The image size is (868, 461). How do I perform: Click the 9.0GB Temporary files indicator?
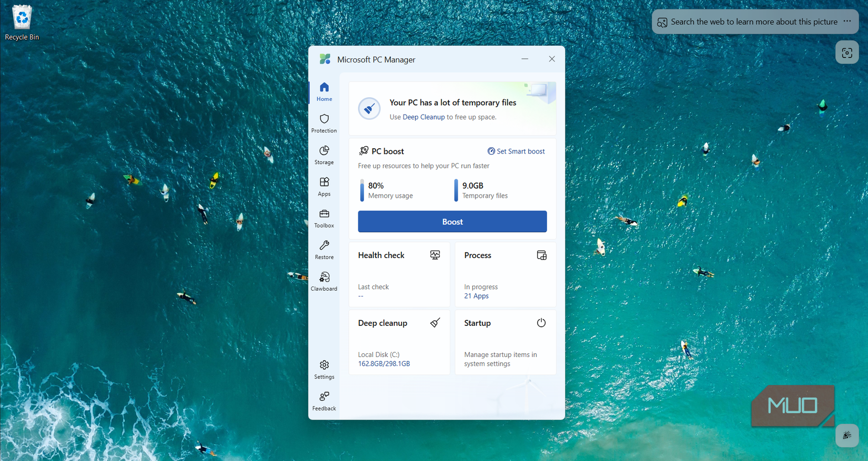(481, 190)
